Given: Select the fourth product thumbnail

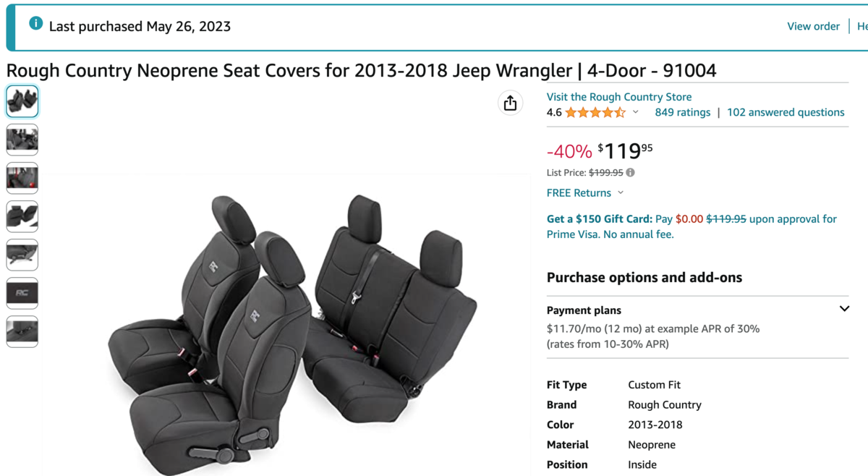Looking at the screenshot, I should coord(22,216).
